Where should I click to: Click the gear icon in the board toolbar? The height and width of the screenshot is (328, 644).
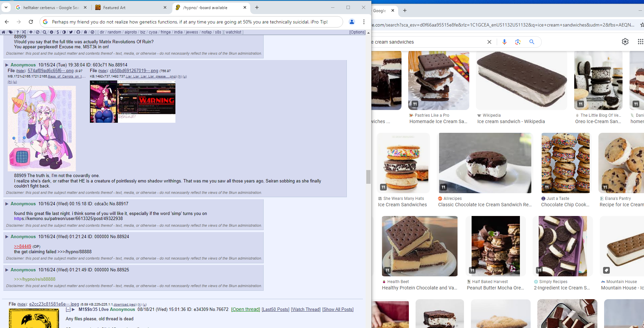tap(51, 32)
